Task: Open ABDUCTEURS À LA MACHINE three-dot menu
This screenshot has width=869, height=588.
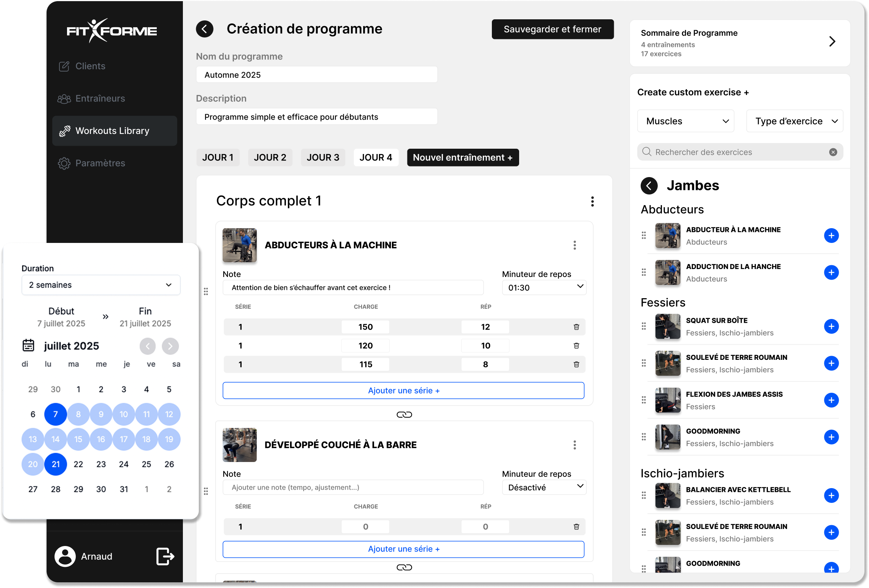Action: [574, 245]
